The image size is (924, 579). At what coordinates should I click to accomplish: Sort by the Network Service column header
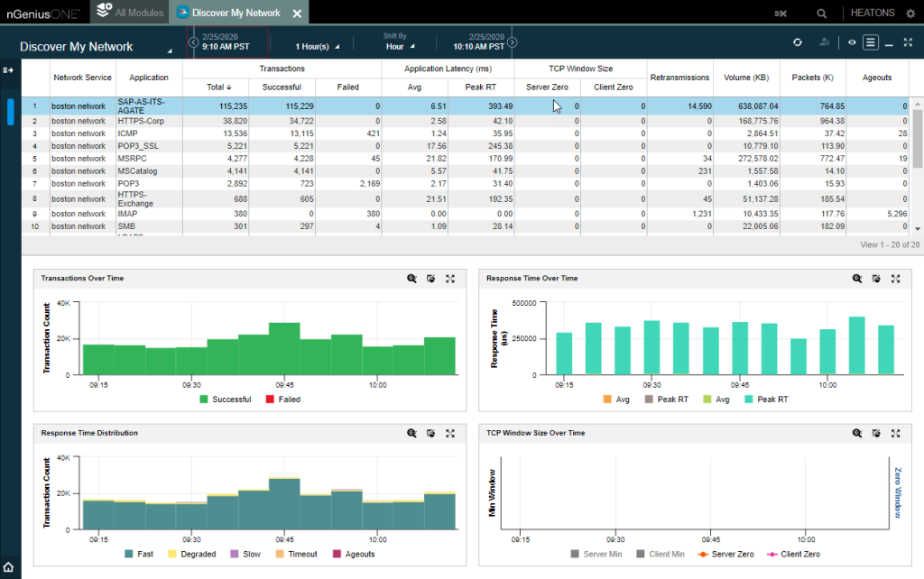[82, 78]
